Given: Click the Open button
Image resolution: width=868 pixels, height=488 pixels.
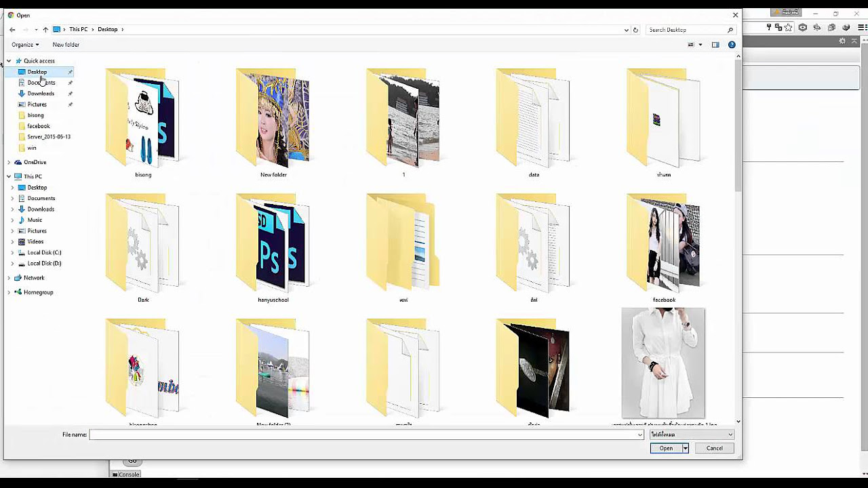Looking at the screenshot, I should tap(666, 448).
